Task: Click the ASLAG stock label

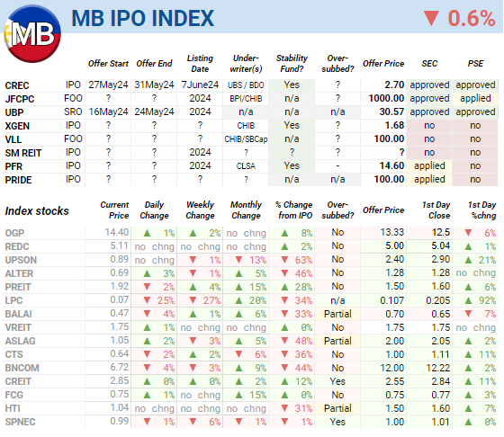Action: 20,341
